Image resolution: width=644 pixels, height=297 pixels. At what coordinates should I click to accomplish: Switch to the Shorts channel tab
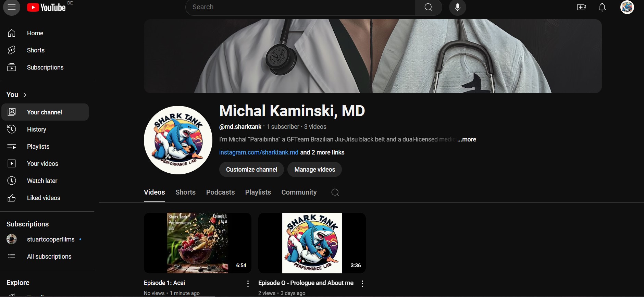(186, 193)
